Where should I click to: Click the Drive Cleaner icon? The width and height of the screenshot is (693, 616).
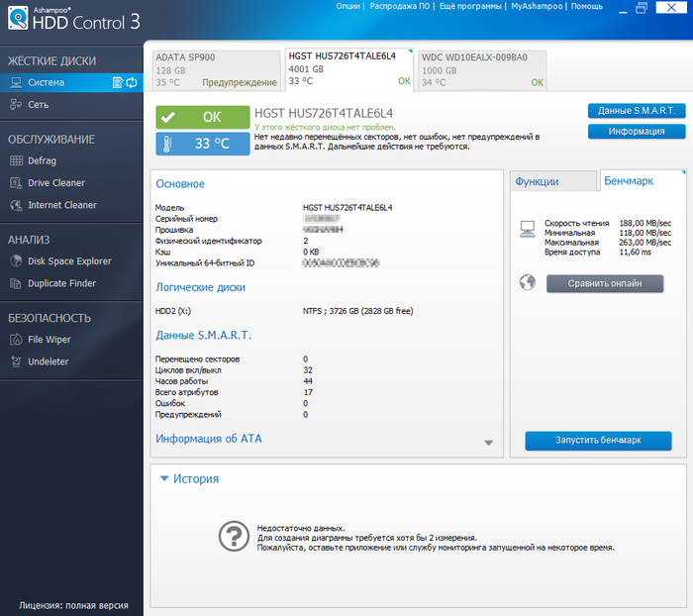coord(16,182)
